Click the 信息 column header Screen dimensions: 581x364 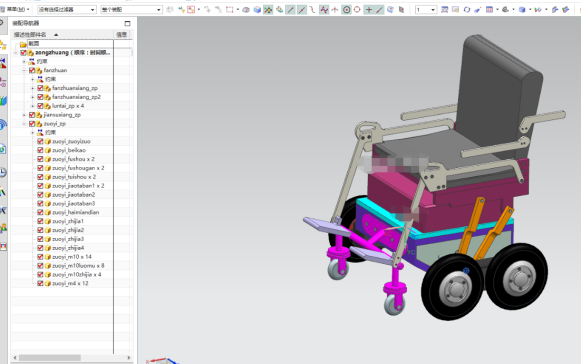coord(122,34)
